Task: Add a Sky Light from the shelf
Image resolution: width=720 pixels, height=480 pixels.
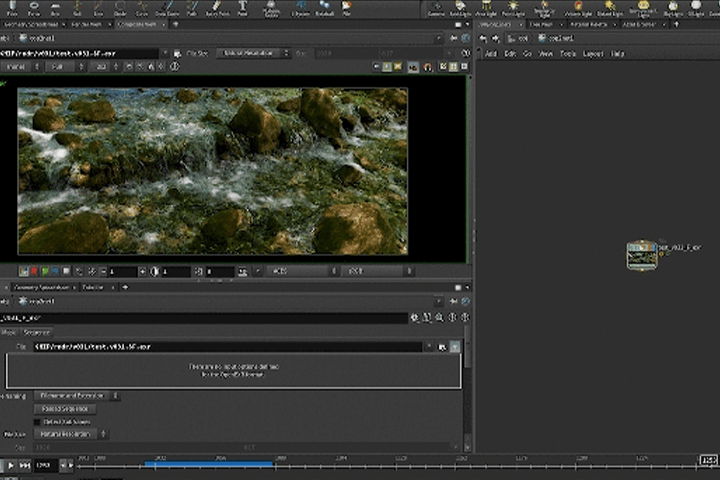Action: coord(673,8)
